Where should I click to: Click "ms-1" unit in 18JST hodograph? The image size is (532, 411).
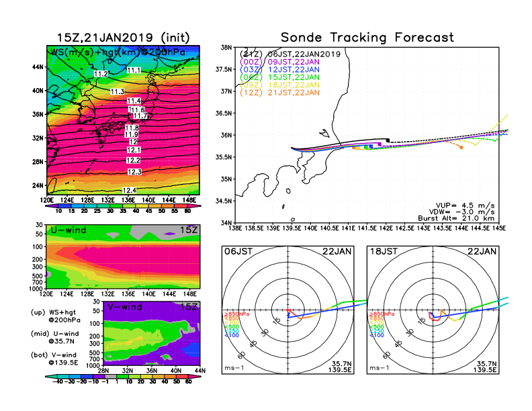(x=380, y=368)
